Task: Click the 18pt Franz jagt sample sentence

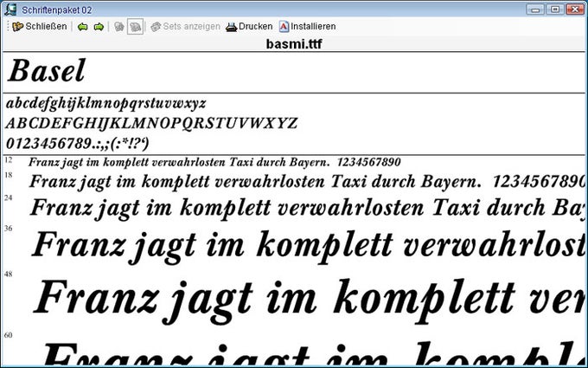Action: coord(307,182)
